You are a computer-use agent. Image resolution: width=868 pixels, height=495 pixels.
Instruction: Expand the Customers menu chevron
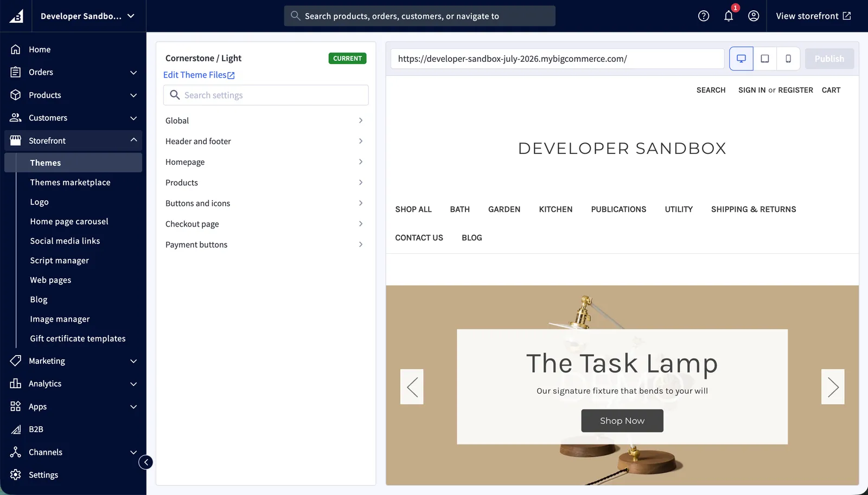[x=133, y=118]
